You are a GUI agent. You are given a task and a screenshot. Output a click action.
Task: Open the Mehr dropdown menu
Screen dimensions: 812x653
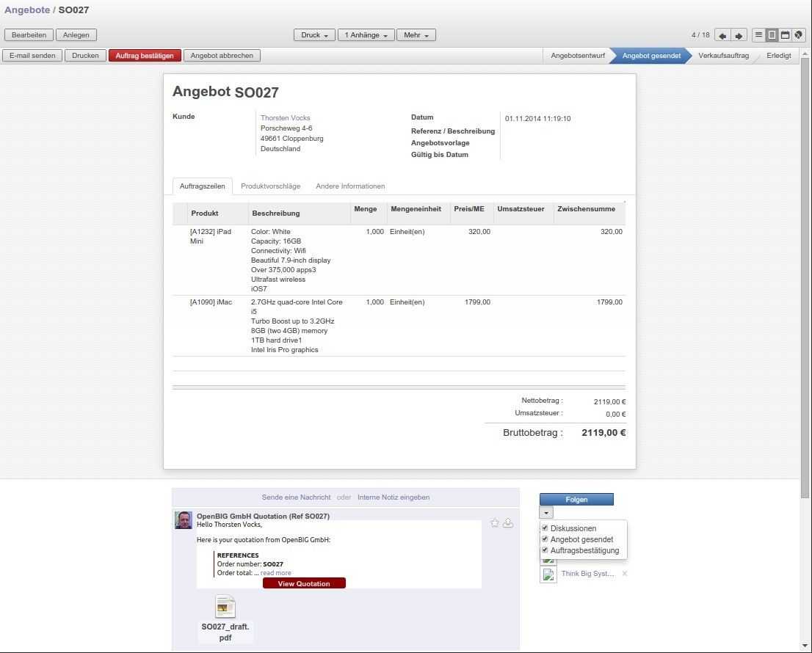pyautogui.click(x=416, y=35)
